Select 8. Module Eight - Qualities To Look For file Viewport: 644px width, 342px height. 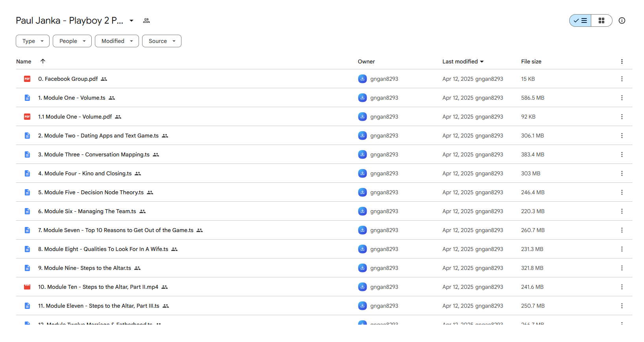tap(103, 249)
